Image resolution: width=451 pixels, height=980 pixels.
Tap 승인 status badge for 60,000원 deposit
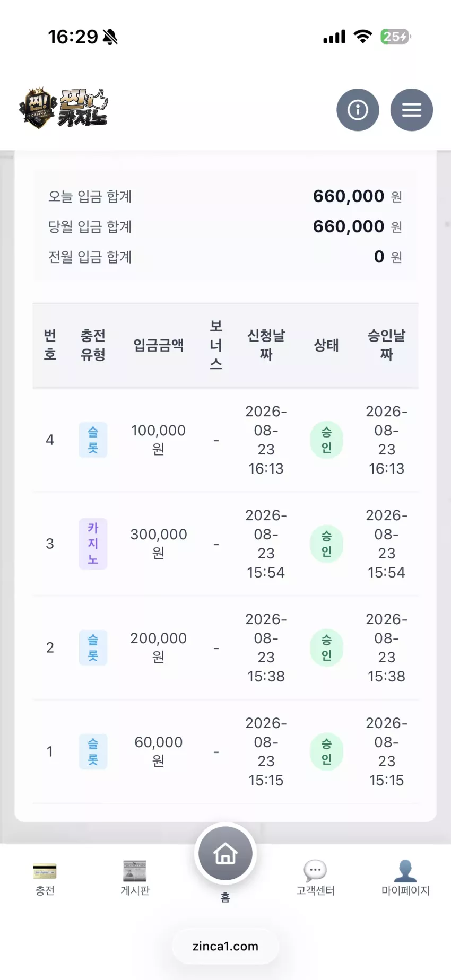click(x=326, y=751)
